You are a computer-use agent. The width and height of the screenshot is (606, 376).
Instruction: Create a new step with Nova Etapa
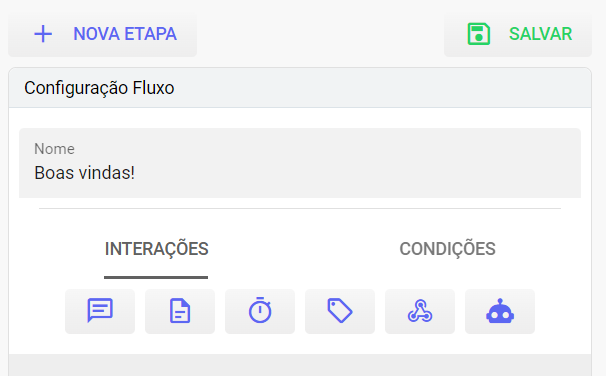(x=102, y=34)
